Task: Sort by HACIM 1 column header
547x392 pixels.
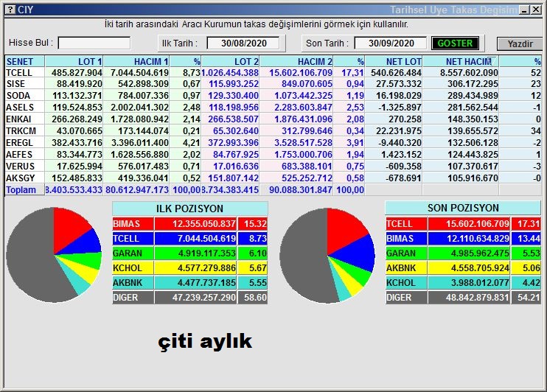Action: click(x=136, y=61)
